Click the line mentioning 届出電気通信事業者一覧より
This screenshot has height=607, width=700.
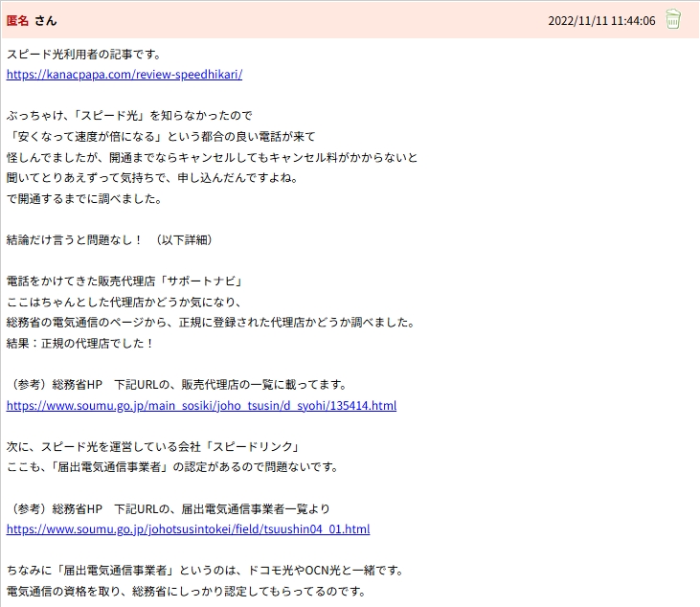click(x=169, y=508)
